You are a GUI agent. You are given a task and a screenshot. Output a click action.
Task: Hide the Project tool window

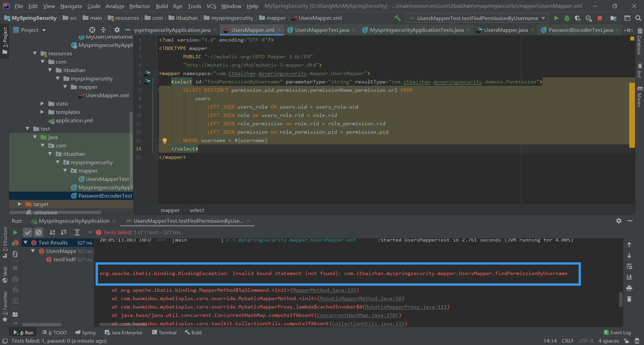[128, 30]
